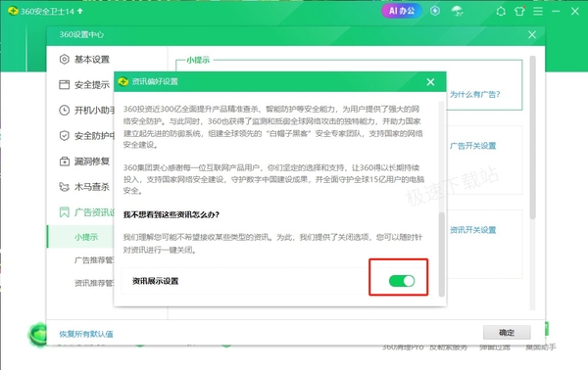Click the umbrella icon in title bar
588x370 pixels.
(457, 11)
